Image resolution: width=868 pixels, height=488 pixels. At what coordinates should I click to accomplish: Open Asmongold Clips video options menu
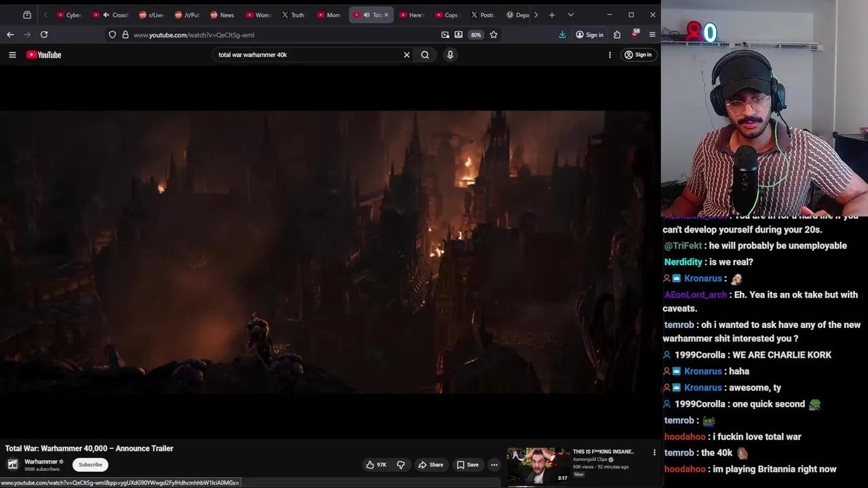[654, 453]
